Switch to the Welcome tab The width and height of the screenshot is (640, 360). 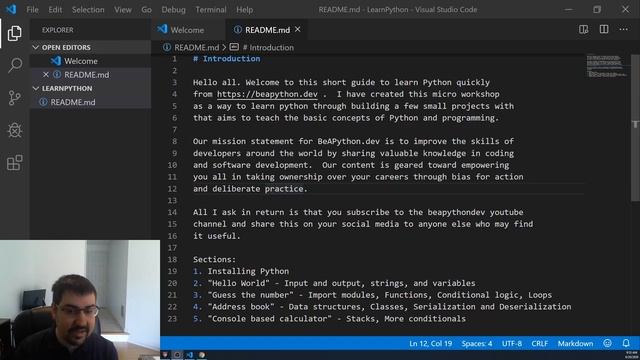coord(188,29)
